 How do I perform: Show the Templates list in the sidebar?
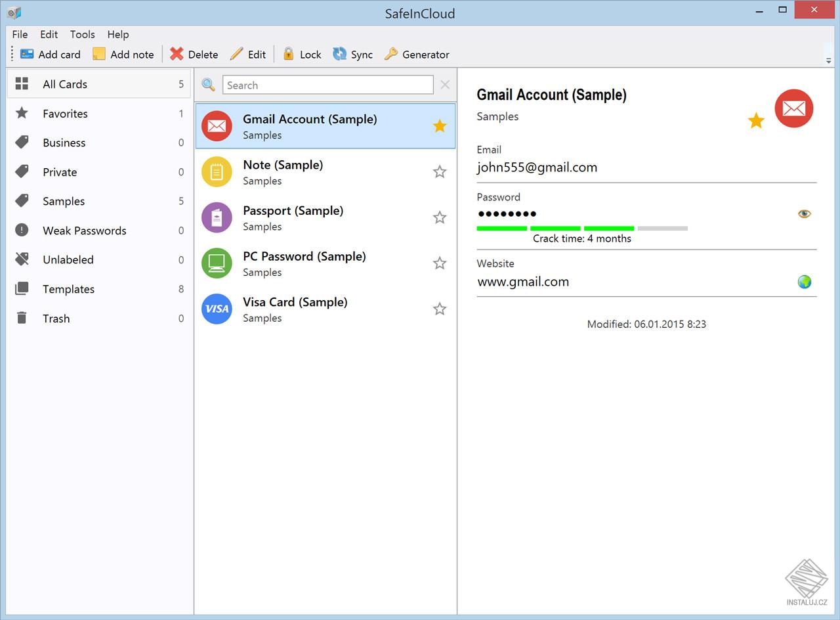coord(68,289)
